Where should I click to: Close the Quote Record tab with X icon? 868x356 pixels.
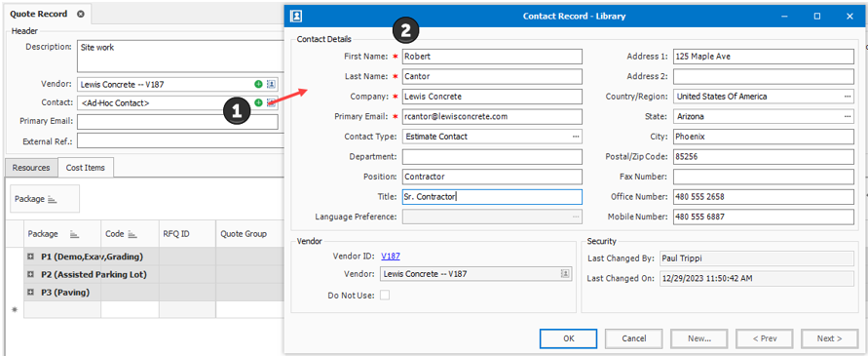click(80, 14)
